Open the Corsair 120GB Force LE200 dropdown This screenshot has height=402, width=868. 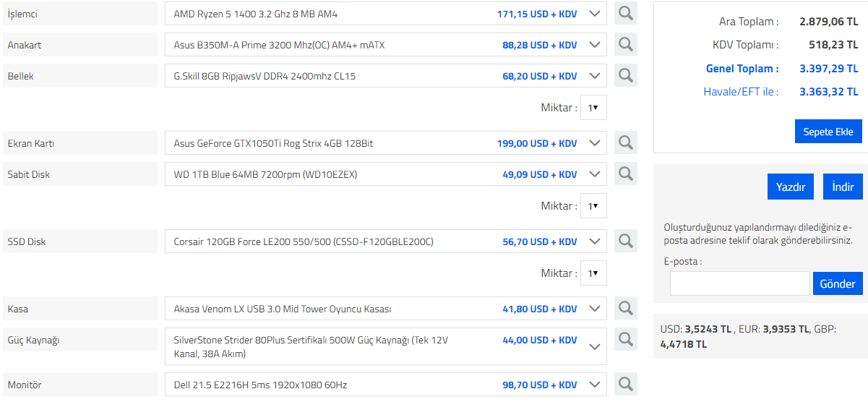[x=386, y=241]
